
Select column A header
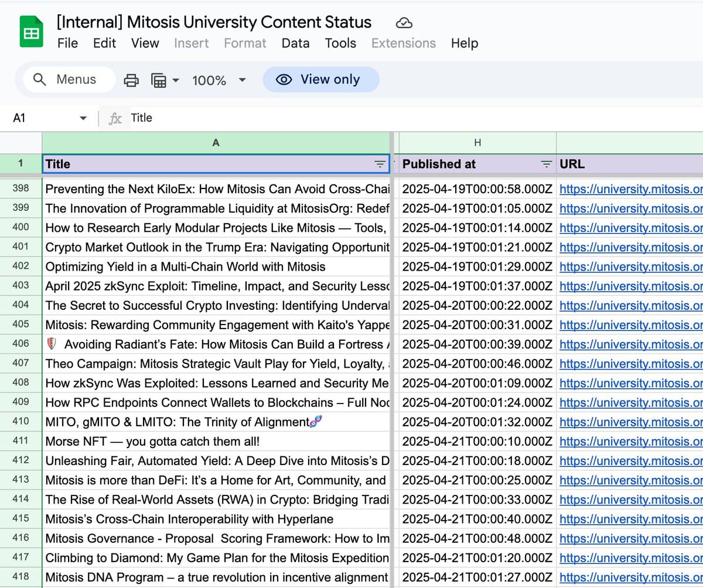[216, 142]
